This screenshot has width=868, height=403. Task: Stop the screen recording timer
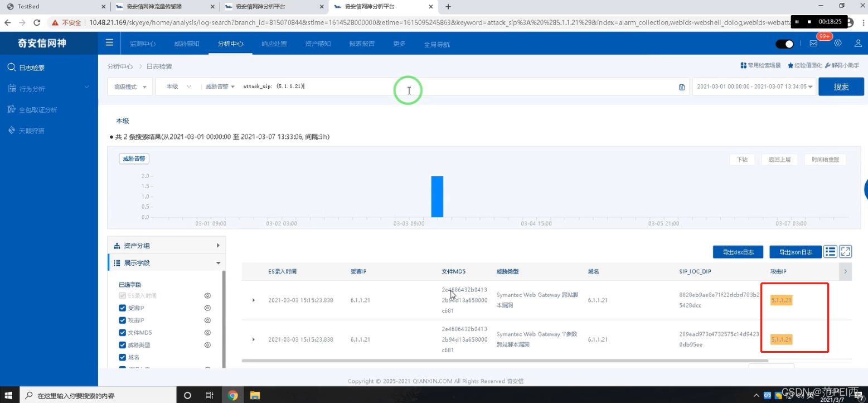coord(809,22)
